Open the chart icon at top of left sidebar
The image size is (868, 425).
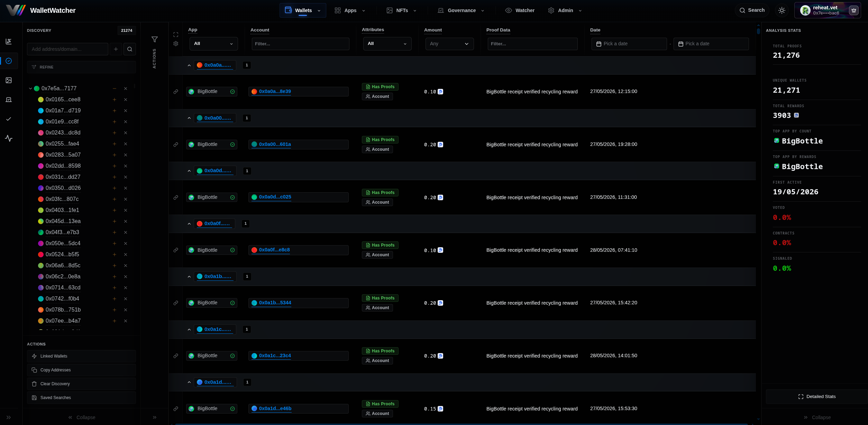click(x=9, y=41)
